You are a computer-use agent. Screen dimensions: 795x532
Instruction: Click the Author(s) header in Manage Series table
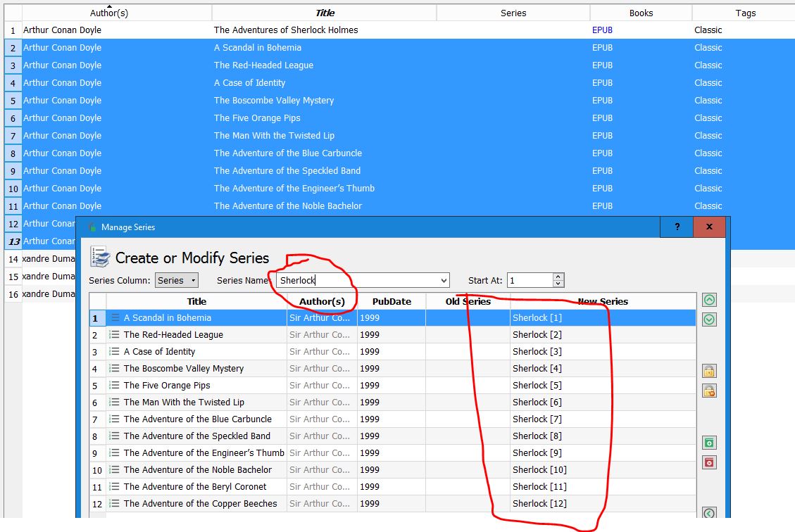click(322, 301)
